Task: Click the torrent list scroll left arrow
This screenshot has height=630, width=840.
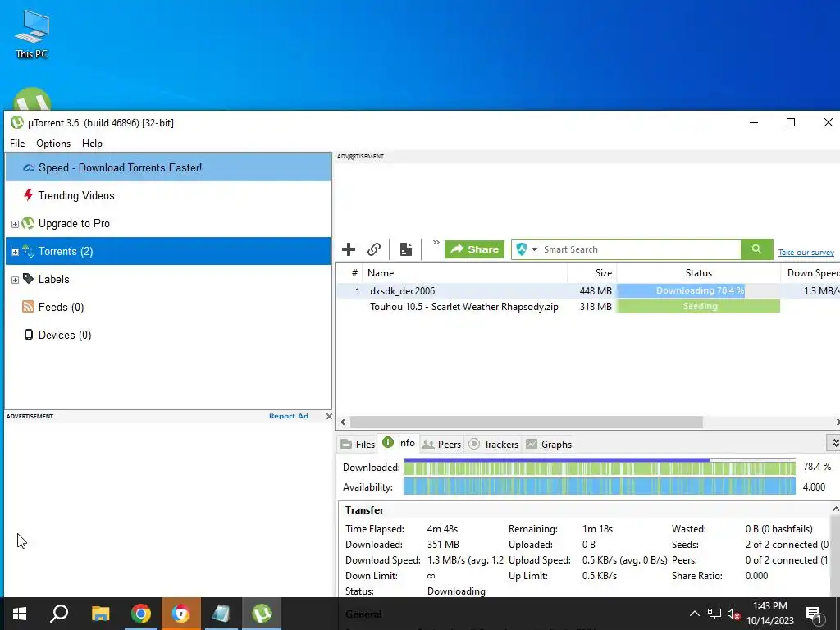Action: [x=343, y=422]
